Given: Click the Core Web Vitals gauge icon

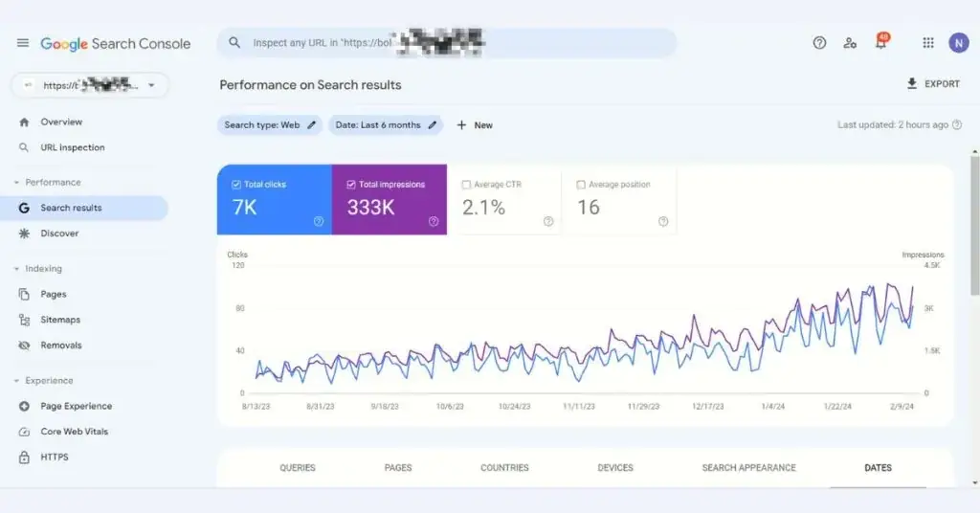Looking at the screenshot, I should coord(24,432).
